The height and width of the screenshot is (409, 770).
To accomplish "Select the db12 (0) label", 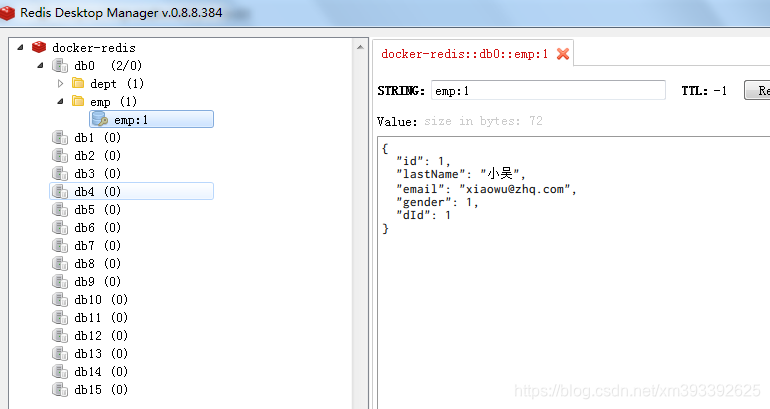I will click(x=101, y=336).
